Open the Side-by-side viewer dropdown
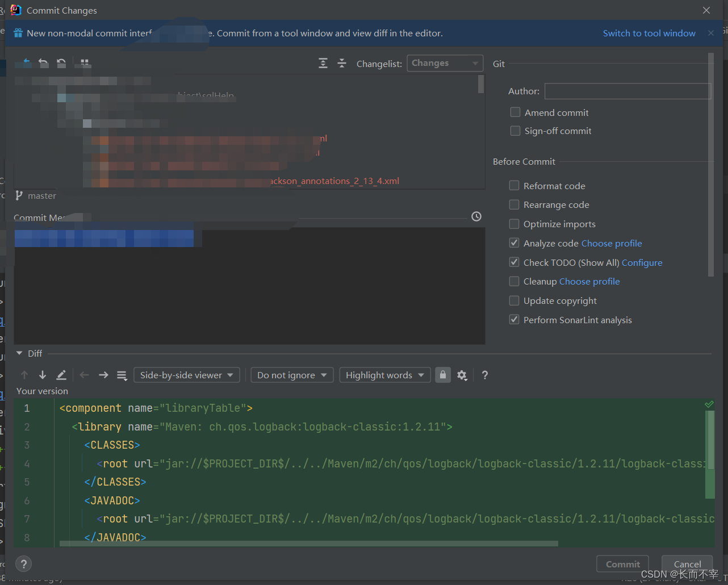The width and height of the screenshot is (728, 585). pos(186,375)
